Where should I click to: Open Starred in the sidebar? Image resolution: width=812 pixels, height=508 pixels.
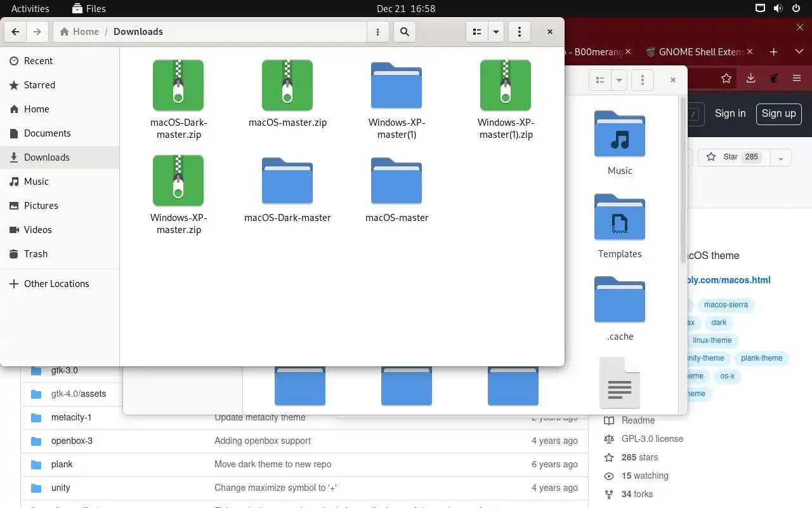[x=60, y=85]
